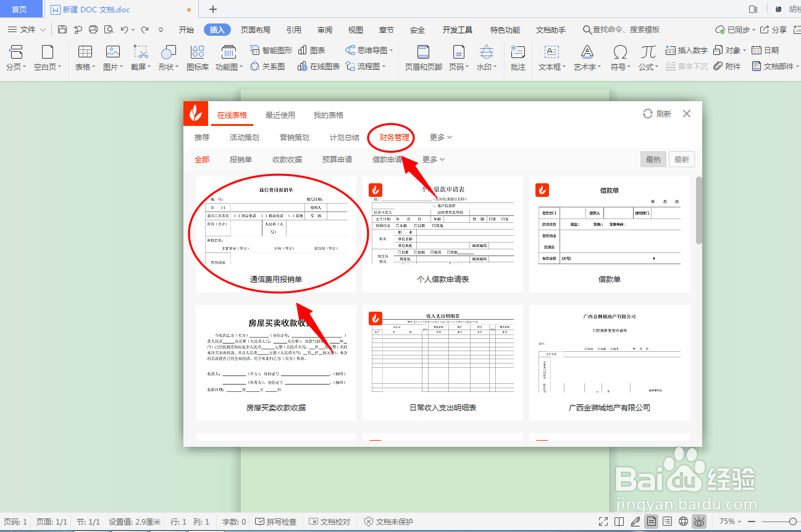Toggle the 最热 sorting option
The image size is (801, 532).
point(653,159)
